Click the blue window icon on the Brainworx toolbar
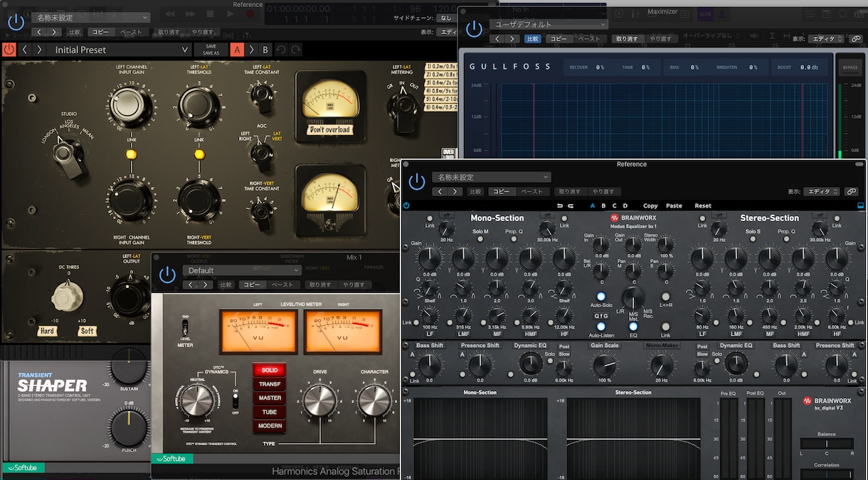 860,206
